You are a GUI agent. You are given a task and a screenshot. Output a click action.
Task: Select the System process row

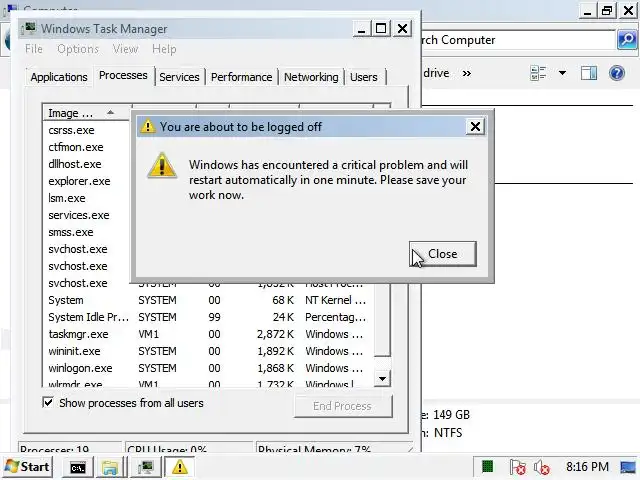pos(208,300)
